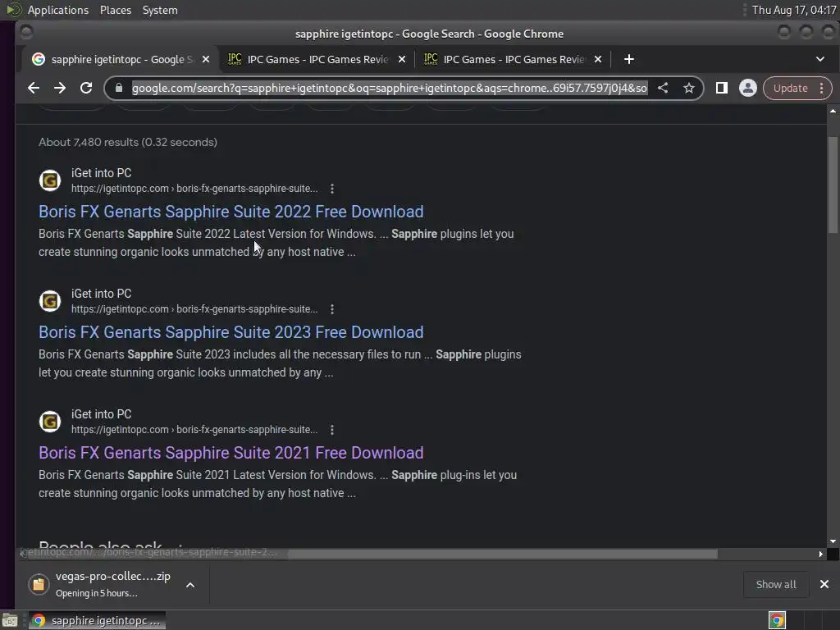The image size is (840, 630).
Task: Expand download options for vegas-pro zip
Action: [190, 584]
